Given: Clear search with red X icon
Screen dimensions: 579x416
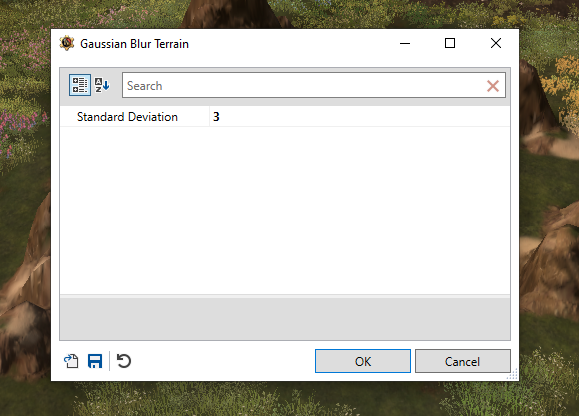Looking at the screenshot, I should 493,86.
